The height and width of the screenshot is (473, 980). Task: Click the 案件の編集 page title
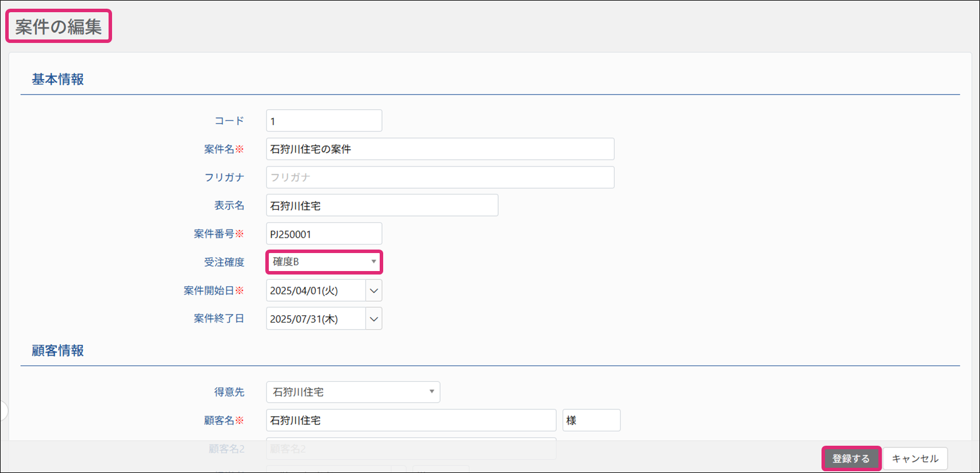coord(59,27)
